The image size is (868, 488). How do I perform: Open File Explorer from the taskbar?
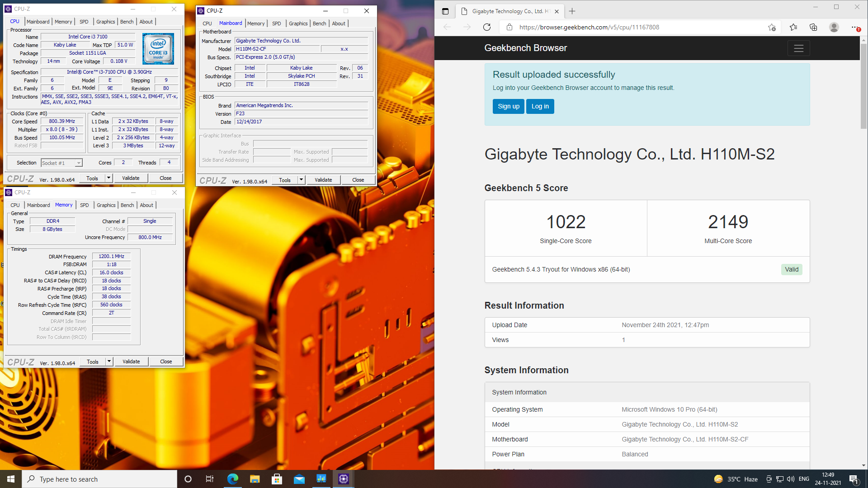(x=255, y=479)
